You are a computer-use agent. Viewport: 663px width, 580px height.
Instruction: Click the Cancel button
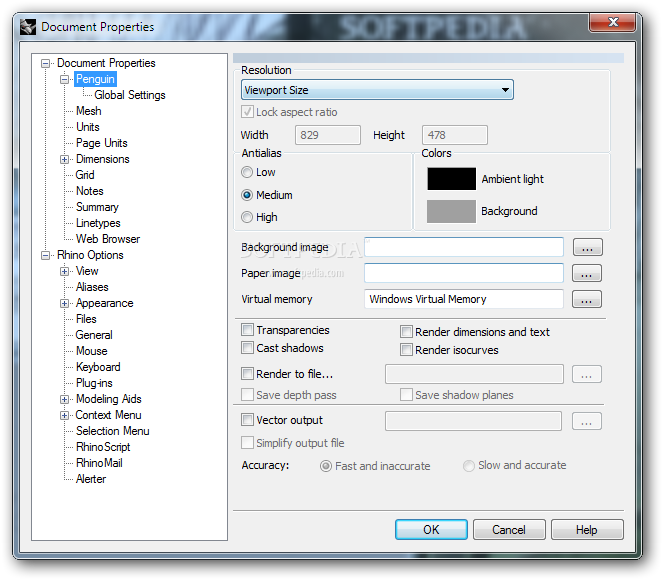[509, 530]
